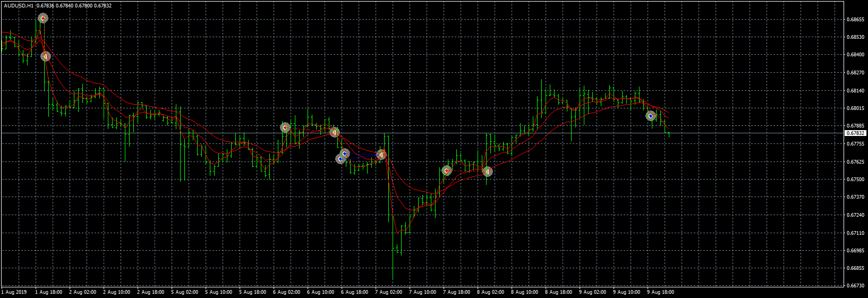This screenshot has height=298, width=868.
Task: Click the orange close arrow marker on 1 Aug near 0.68400
Action: click(46, 56)
